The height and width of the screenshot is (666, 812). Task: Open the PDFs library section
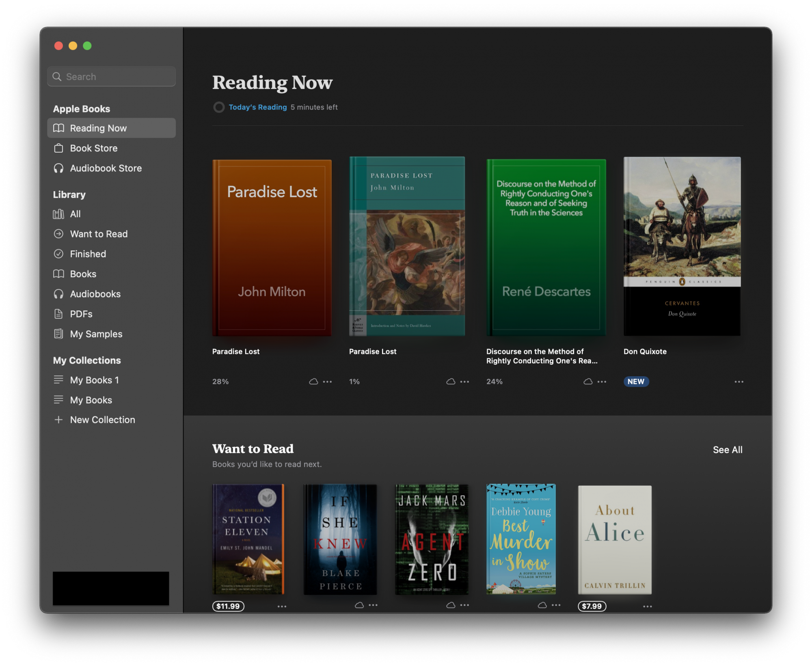[x=111, y=314]
